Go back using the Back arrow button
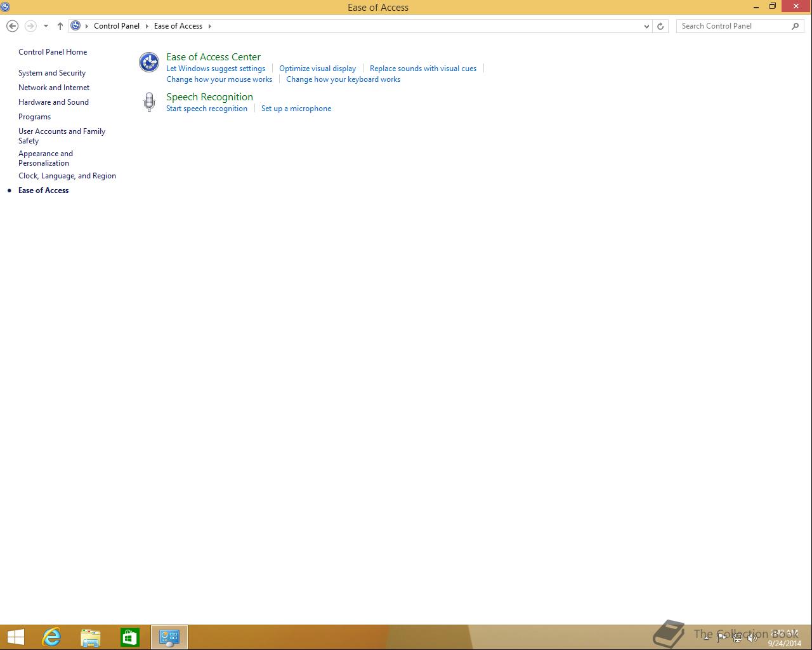Image resolution: width=812 pixels, height=650 pixels. pos(12,26)
